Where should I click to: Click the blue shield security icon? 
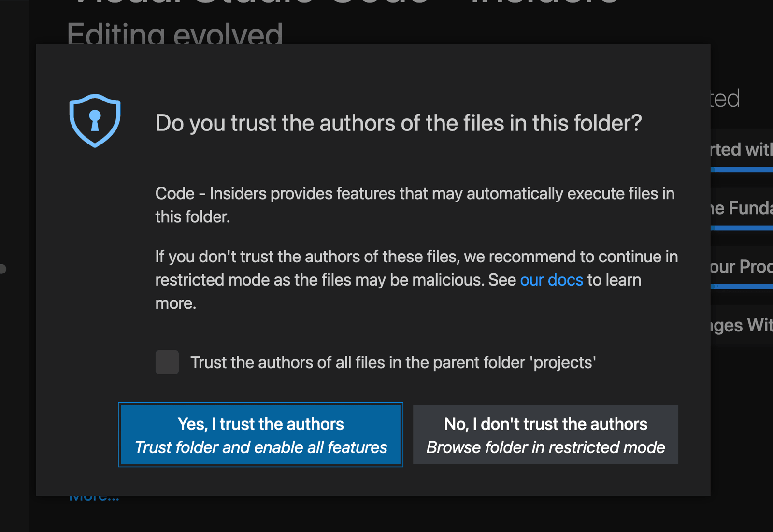coord(95,121)
